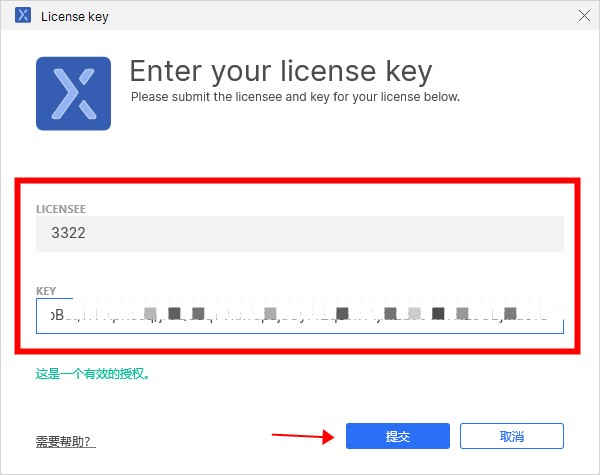The height and width of the screenshot is (475, 600).
Task: Click the LICENSEE field label
Action: pos(61,209)
